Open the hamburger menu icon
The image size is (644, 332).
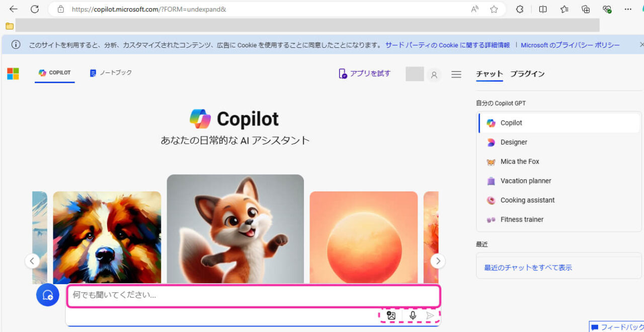point(456,75)
